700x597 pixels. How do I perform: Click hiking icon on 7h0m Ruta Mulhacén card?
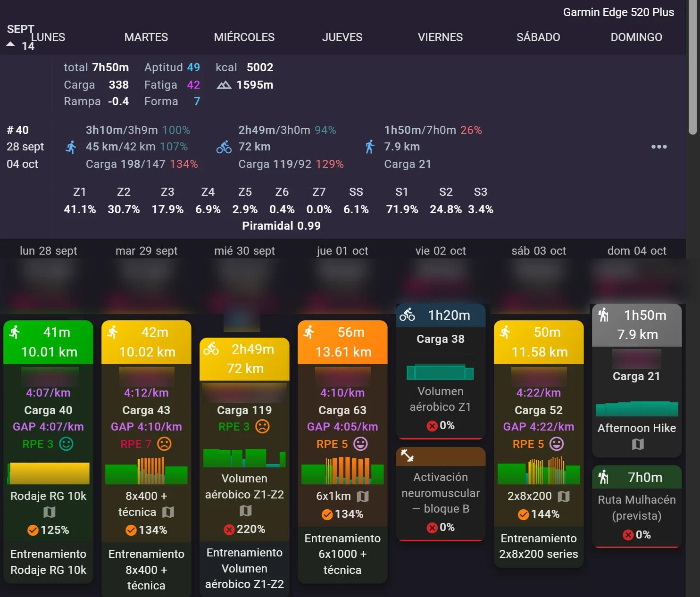[x=603, y=477]
